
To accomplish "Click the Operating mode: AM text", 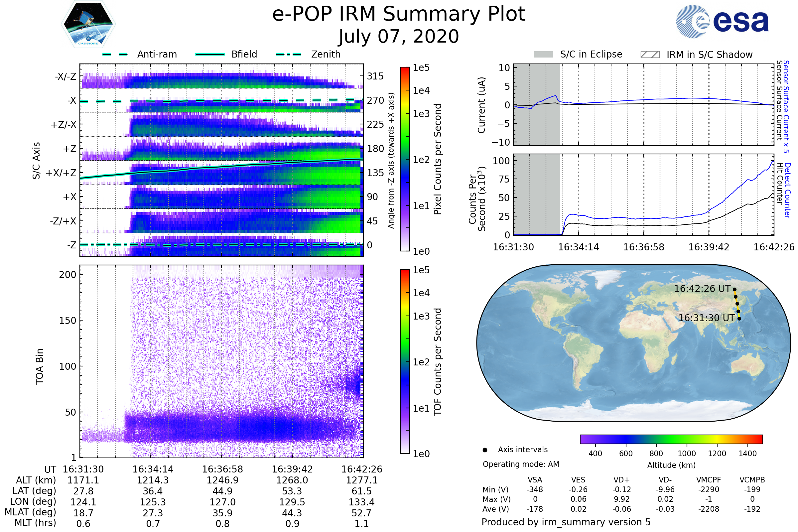I will click(x=521, y=464).
